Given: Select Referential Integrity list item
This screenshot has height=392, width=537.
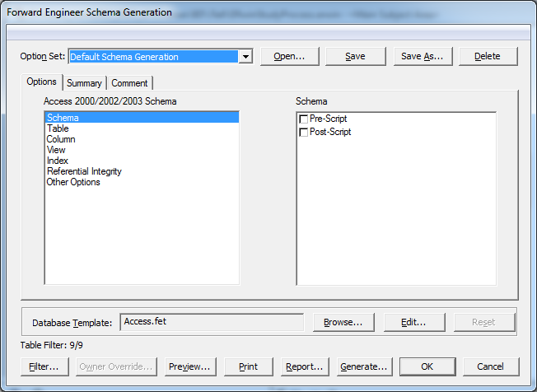Looking at the screenshot, I should tap(142, 171).
